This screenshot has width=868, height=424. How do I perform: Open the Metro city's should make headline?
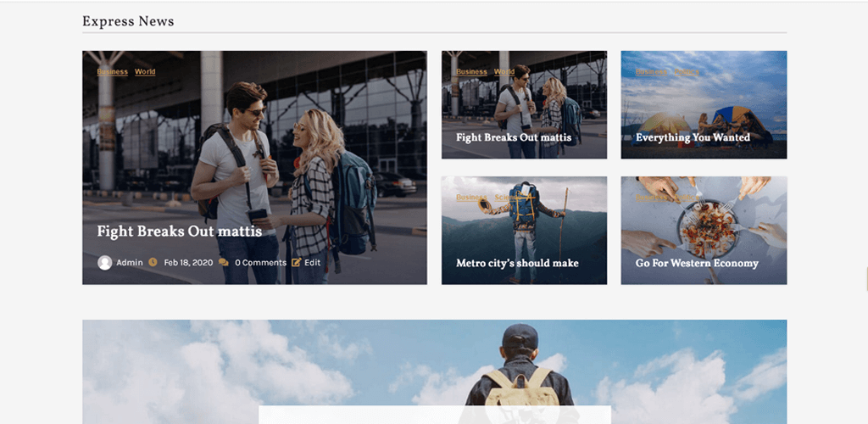coord(517,263)
